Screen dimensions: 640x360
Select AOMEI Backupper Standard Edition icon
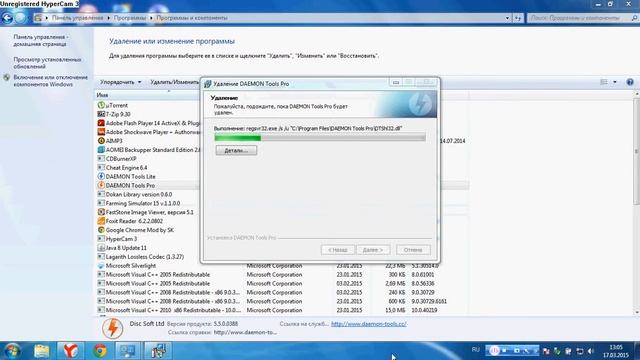101,150
